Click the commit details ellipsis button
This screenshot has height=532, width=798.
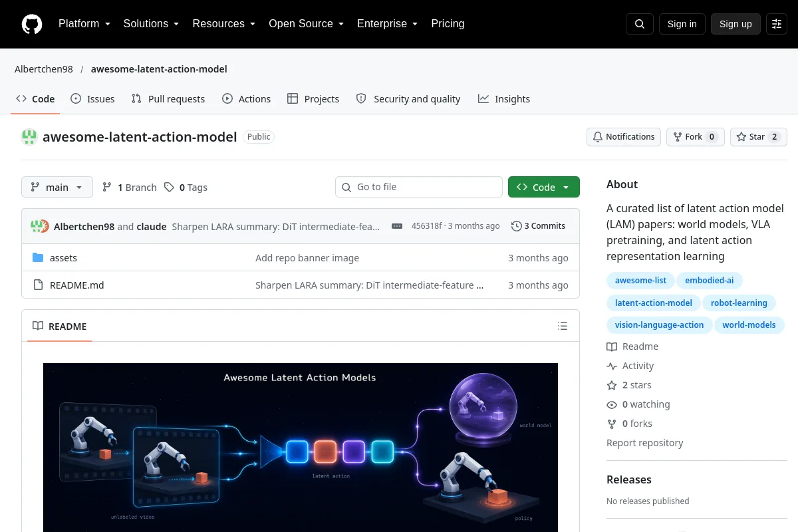(x=397, y=226)
